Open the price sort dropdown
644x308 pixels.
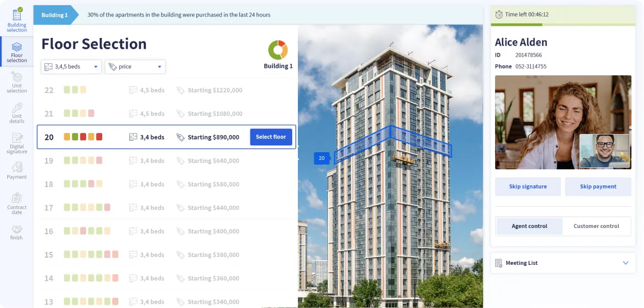click(x=135, y=66)
